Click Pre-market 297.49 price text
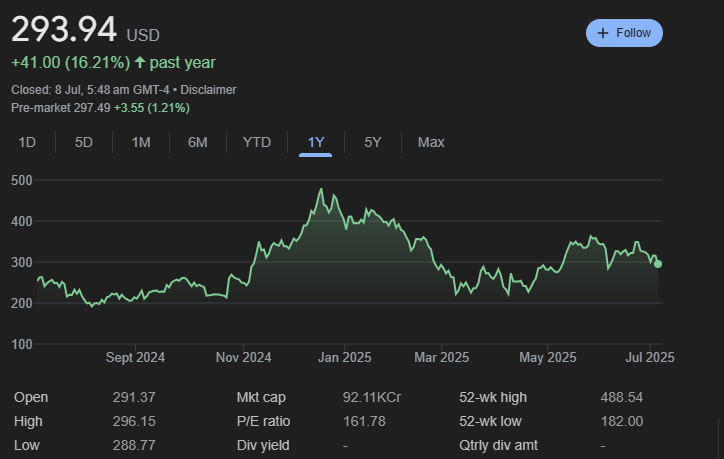This screenshot has height=459, width=724. click(61, 108)
